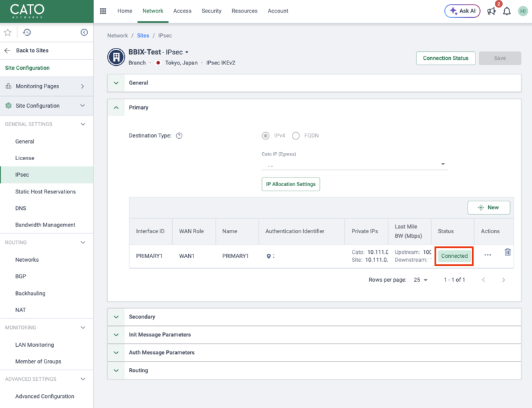Open the three-dot actions menu for PRIMARY1
The width and height of the screenshot is (532, 408).
coord(487,255)
